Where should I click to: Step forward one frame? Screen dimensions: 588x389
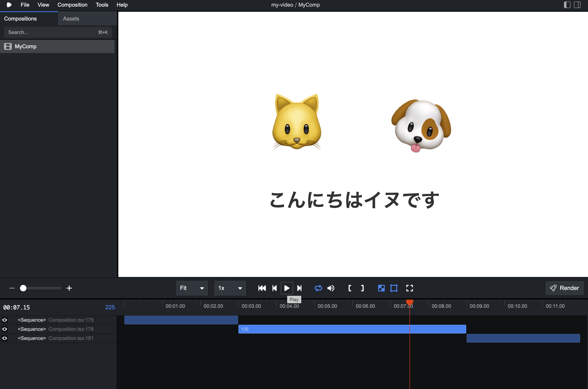coord(299,288)
